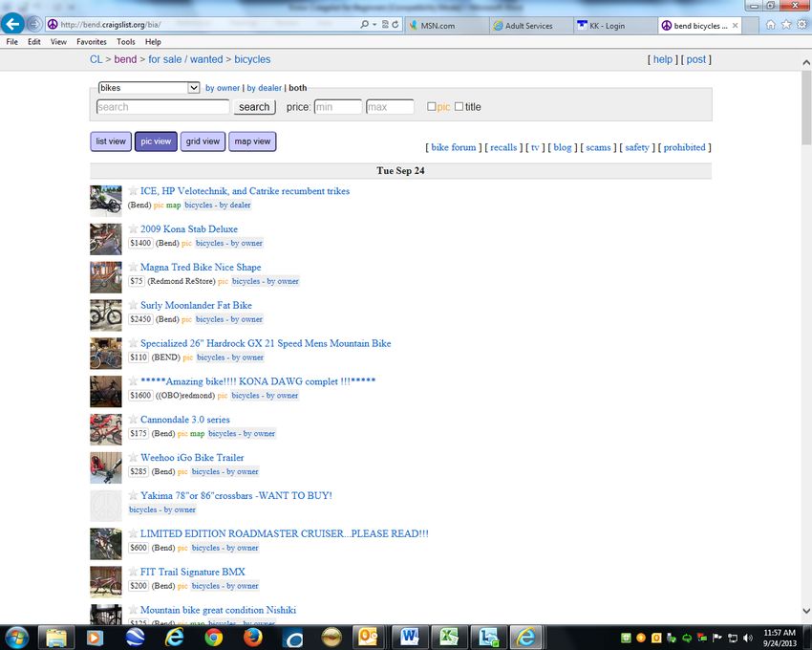Enable the title-only search checkbox

(459, 106)
